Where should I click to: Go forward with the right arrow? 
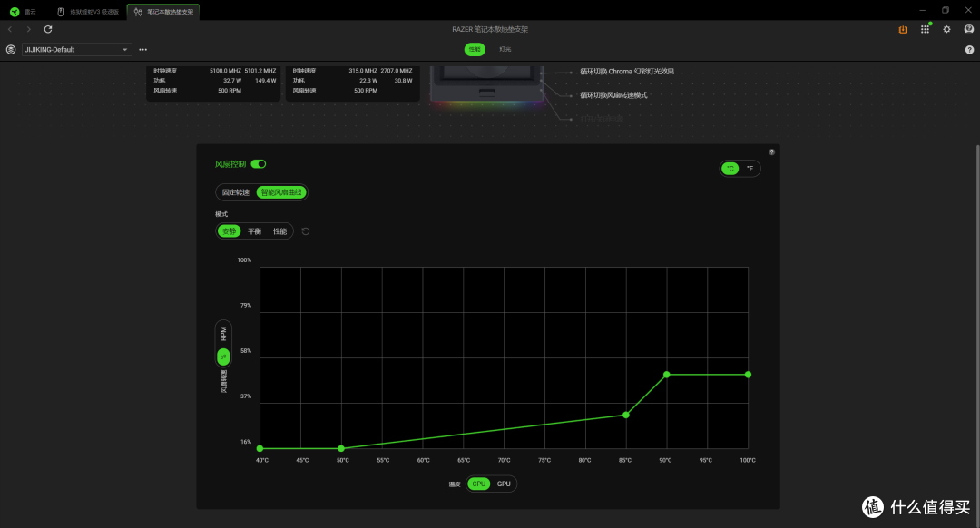(28, 29)
